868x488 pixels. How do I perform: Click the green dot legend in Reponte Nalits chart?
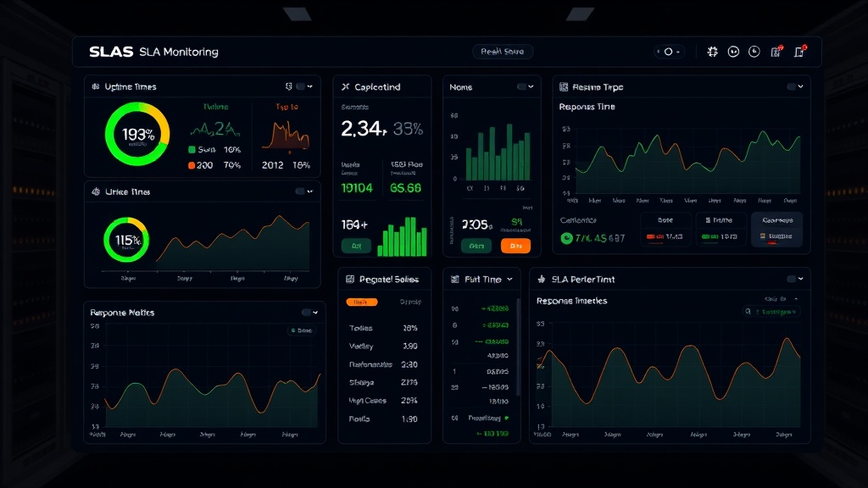point(293,330)
